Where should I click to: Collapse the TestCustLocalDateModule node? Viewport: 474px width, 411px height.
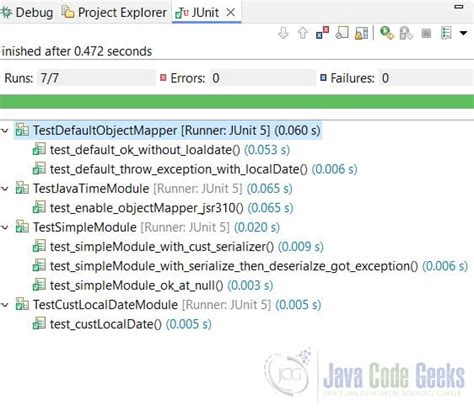[x=5, y=305]
